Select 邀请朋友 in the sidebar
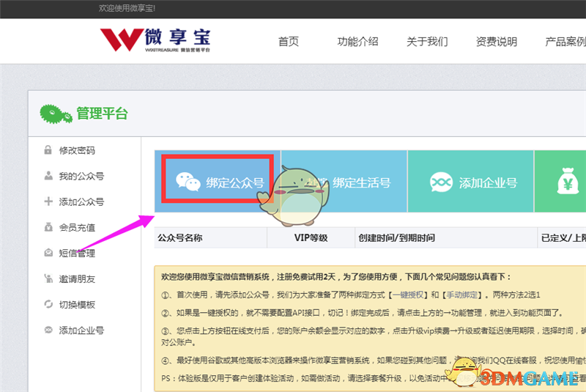 (x=77, y=278)
